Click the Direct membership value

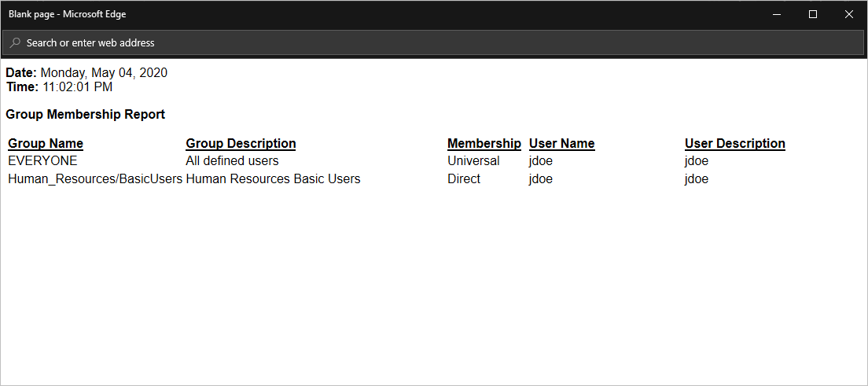pyautogui.click(x=464, y=178)
